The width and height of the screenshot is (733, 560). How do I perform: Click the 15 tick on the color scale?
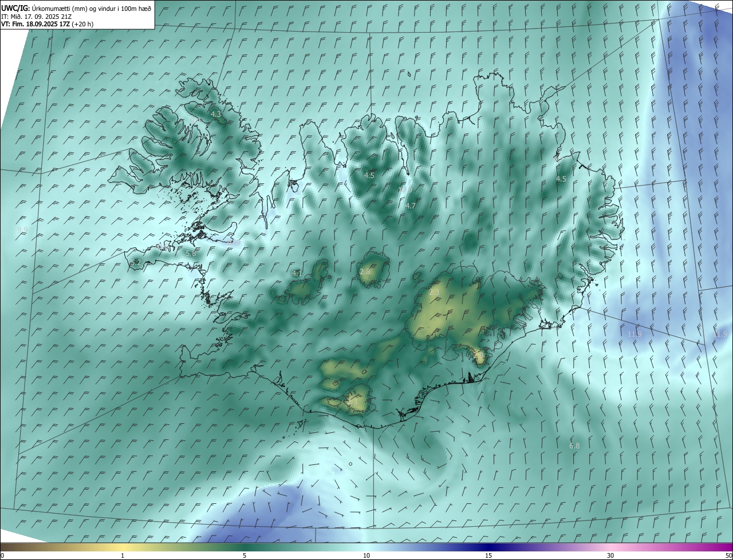(488, 555)
